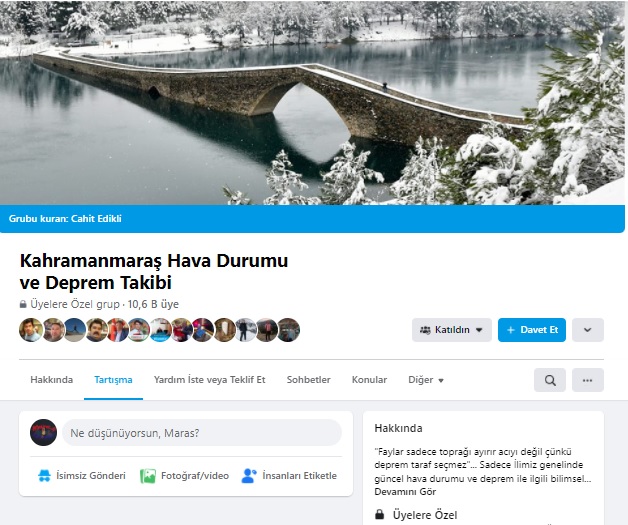Screen dimensions: 628x525
Task: Switch to the Hakkında tab
Action: pos(52,380)
